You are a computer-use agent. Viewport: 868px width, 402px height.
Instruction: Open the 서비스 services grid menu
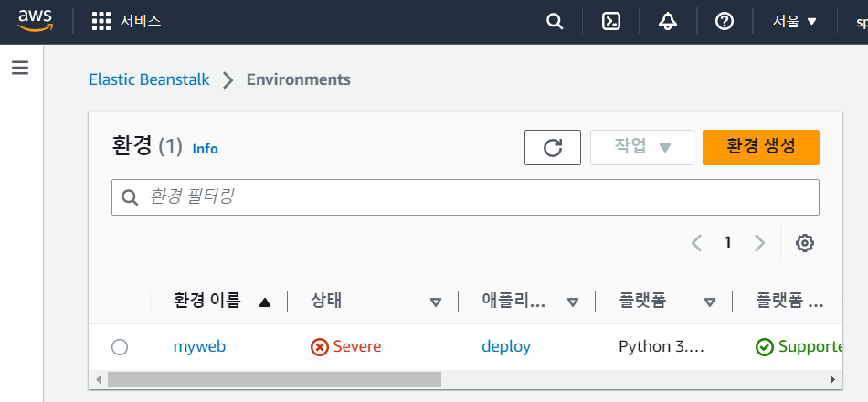(x=101, y=22)
